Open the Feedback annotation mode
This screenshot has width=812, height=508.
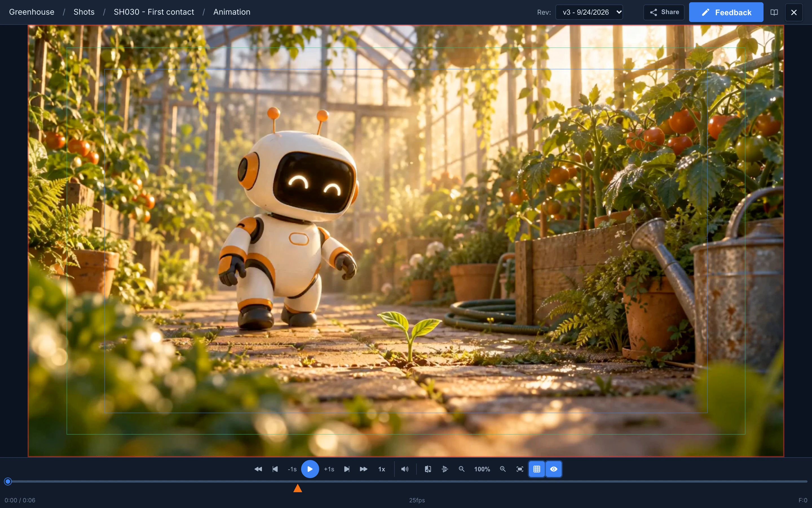click(x=726, y=12)
